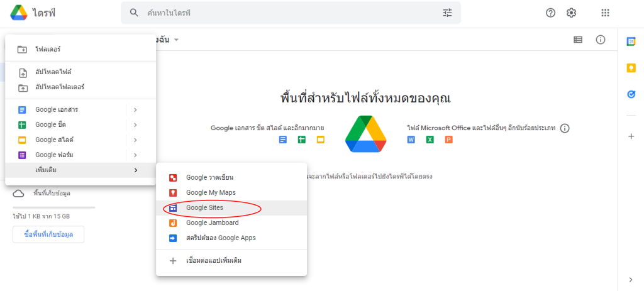Screen dimensions: 644x291
Task: Open the settings gear icon
Action: point(571,13)
